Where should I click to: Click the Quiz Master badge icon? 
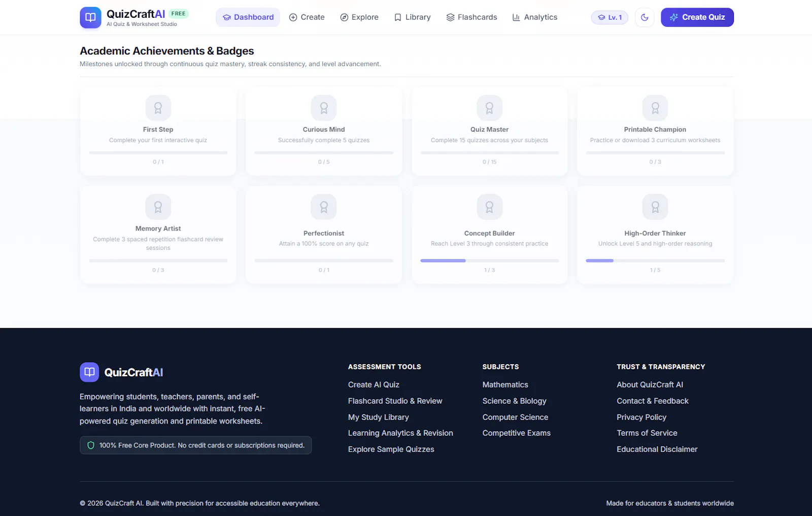[x=490, y=108]
